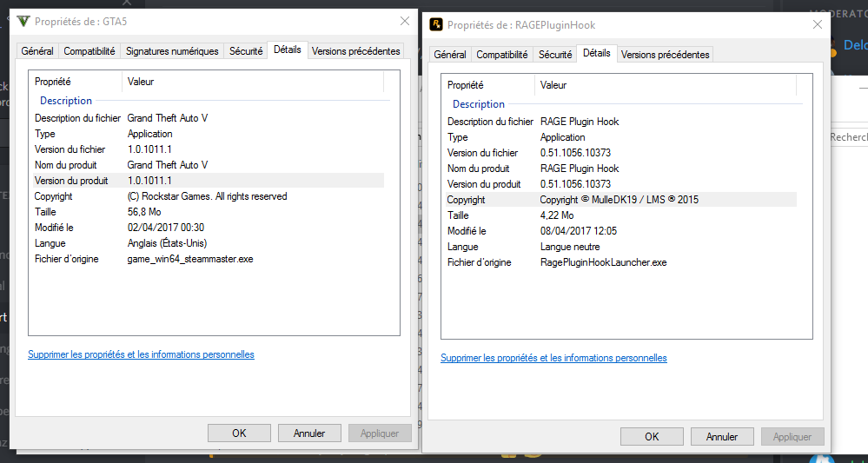Click the remove properties link in GTA5 window

click(141, 354)
